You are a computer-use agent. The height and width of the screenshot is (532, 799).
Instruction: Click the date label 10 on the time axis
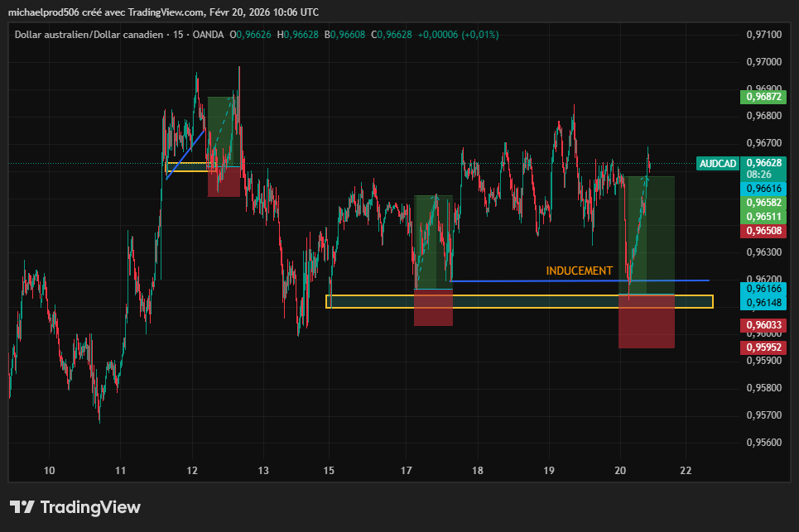pyautogui.click(x=49, y=471)
